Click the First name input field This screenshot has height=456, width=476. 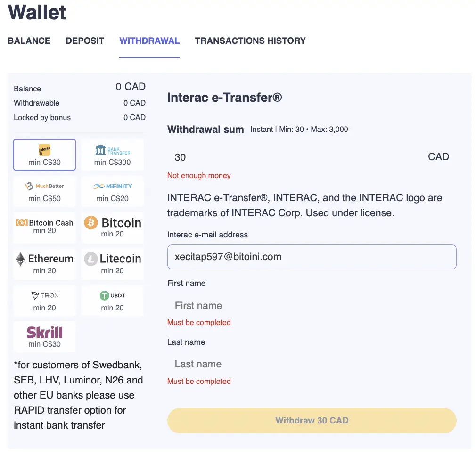pyautogui.click(x=312, y=306)
